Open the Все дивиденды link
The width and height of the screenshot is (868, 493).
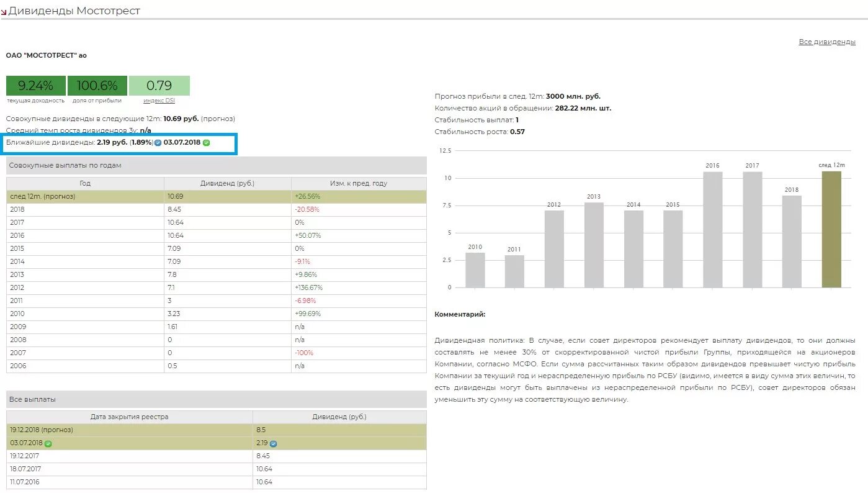coord(827,42)
